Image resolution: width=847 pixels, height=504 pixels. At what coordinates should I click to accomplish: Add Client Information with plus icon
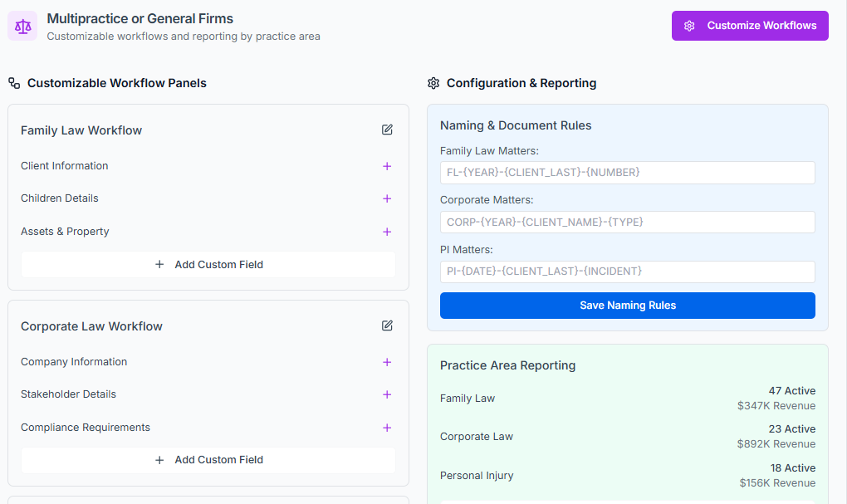pos(387,166)
